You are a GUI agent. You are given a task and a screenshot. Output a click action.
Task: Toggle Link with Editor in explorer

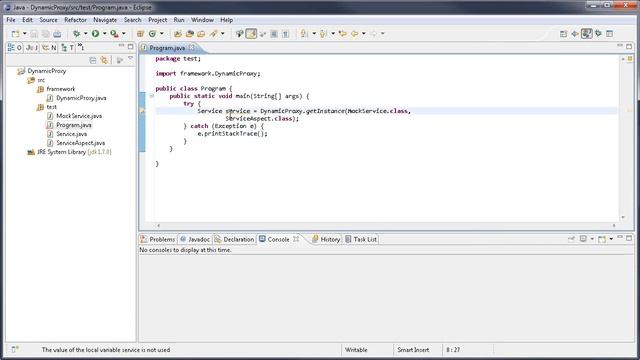[104, 60]
